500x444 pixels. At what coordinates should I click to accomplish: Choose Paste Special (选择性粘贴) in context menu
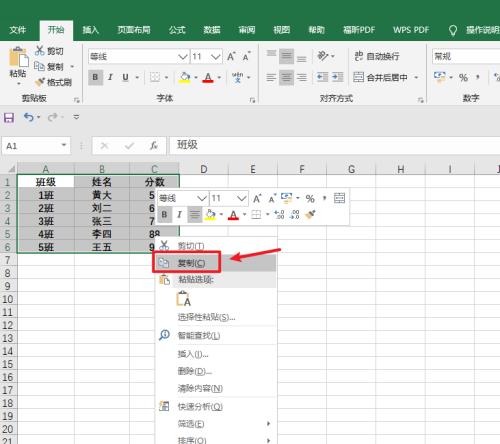(x=216, y=317)
